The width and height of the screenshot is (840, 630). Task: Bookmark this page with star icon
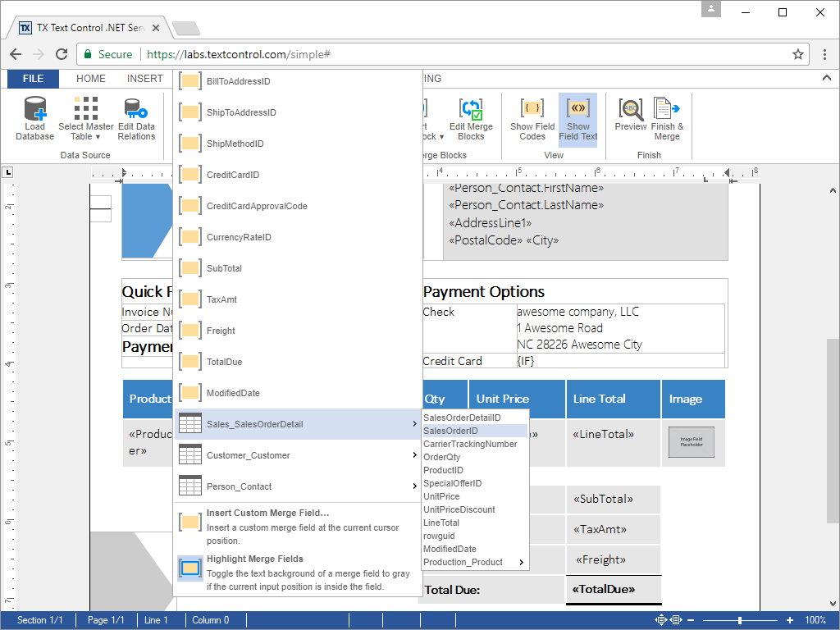click(x=797, y=54)
